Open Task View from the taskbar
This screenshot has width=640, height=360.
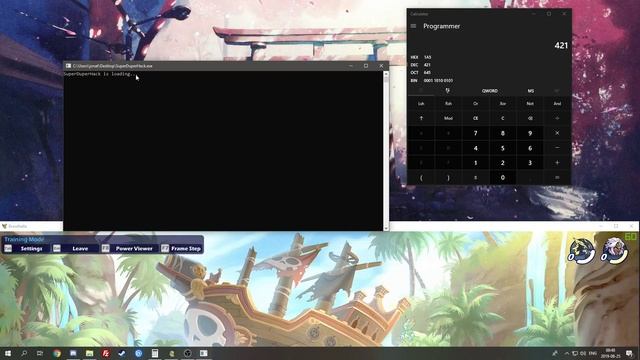40,353
